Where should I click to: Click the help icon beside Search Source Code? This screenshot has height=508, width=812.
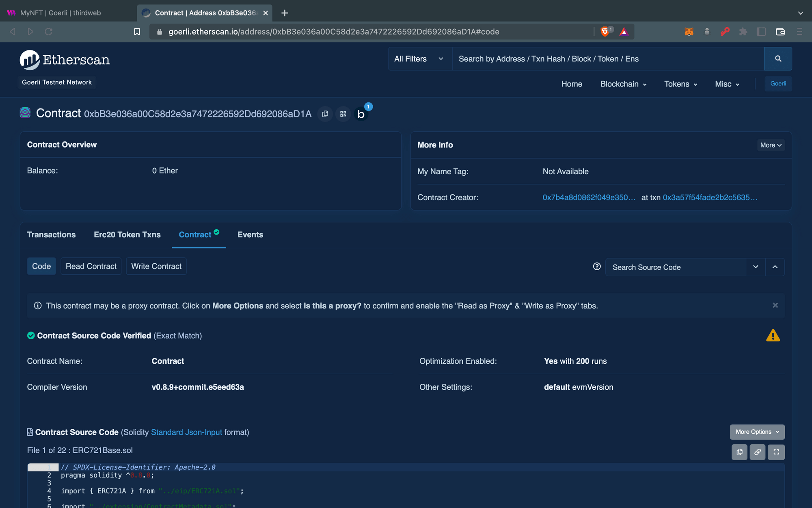click(596, 267)
